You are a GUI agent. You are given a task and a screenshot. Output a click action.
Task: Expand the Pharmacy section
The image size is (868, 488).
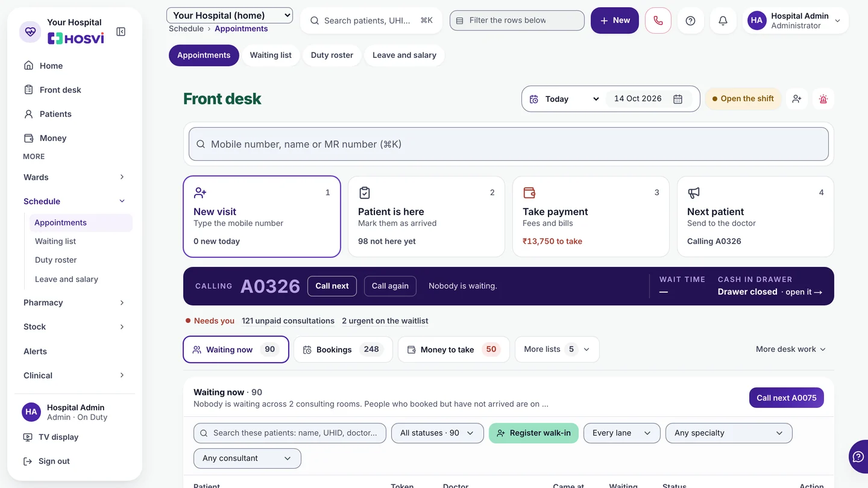(75, 302)
